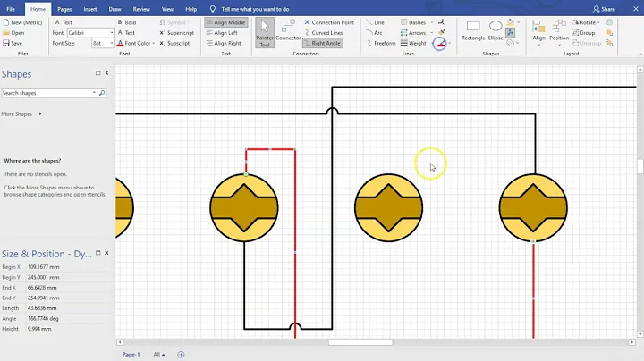
Task: Expand the More Shapes submenu
Action: [x=40, y=114]
